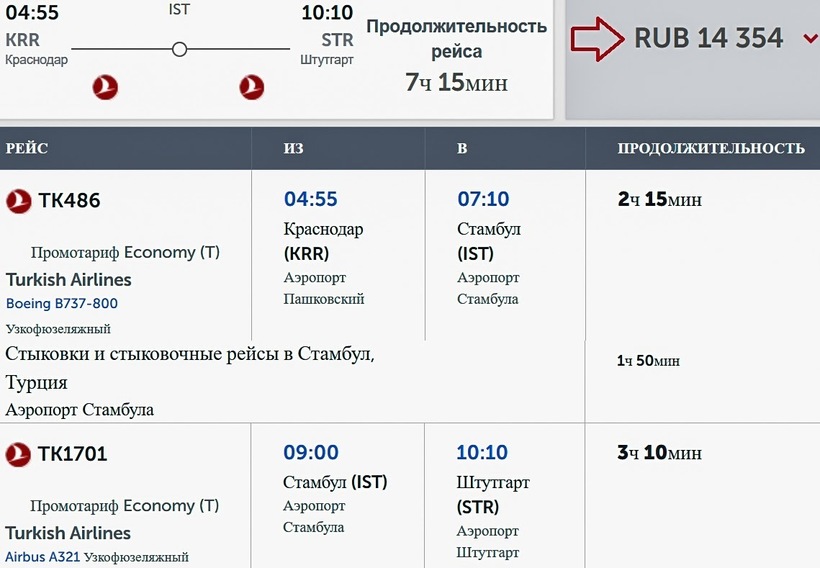
Task: Click the 04:55 departure time from Краснодар
Action: (311, 200)
